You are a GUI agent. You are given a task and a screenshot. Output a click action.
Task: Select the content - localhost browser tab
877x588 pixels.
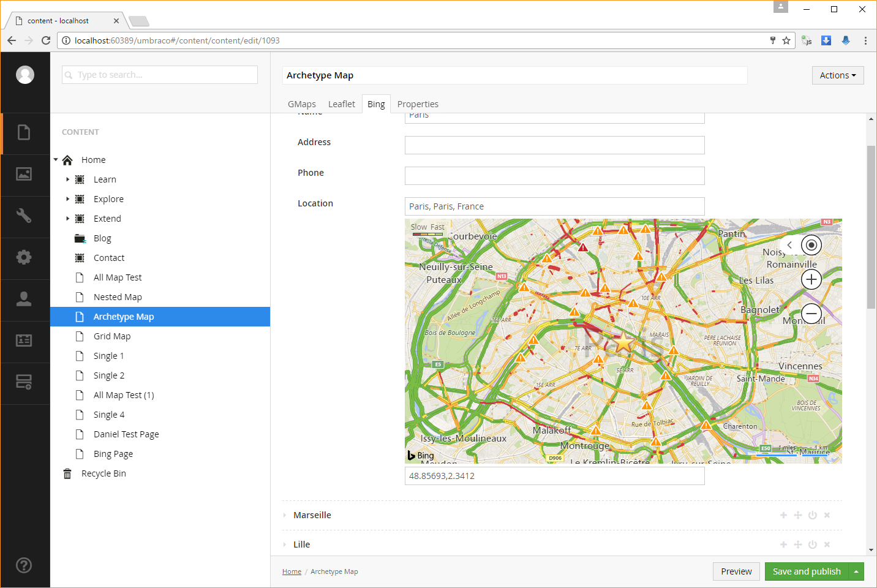coord(66,21)
